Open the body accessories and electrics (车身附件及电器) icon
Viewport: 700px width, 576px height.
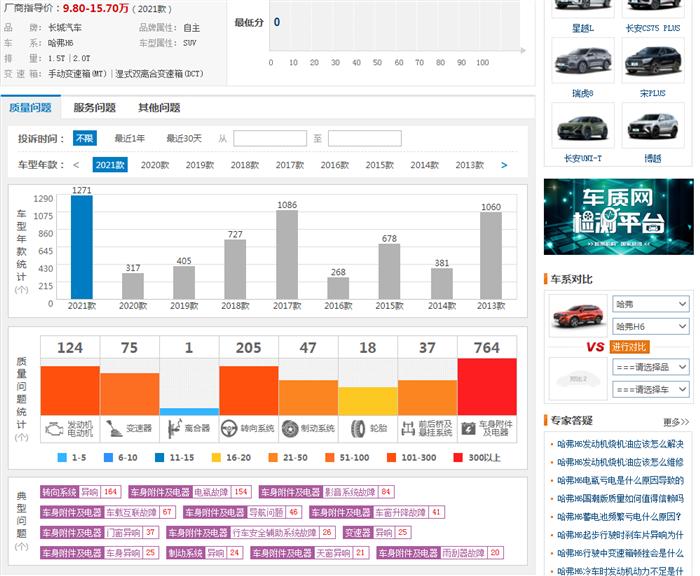[x=468, y=429]
